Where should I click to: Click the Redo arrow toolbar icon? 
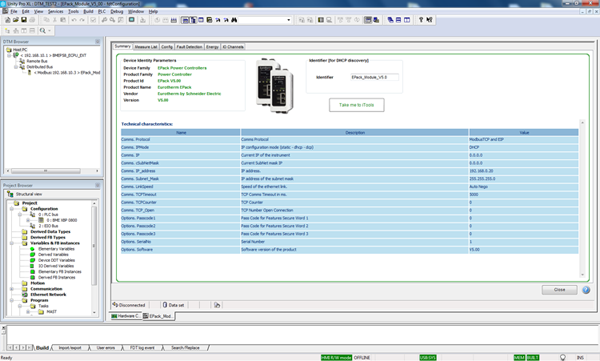pos(82,20)
